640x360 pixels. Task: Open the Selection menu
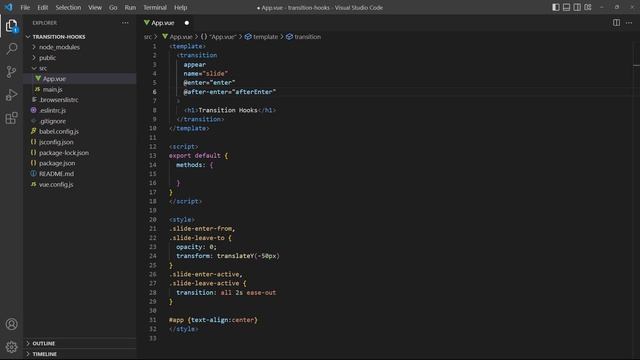coord(68,7)
